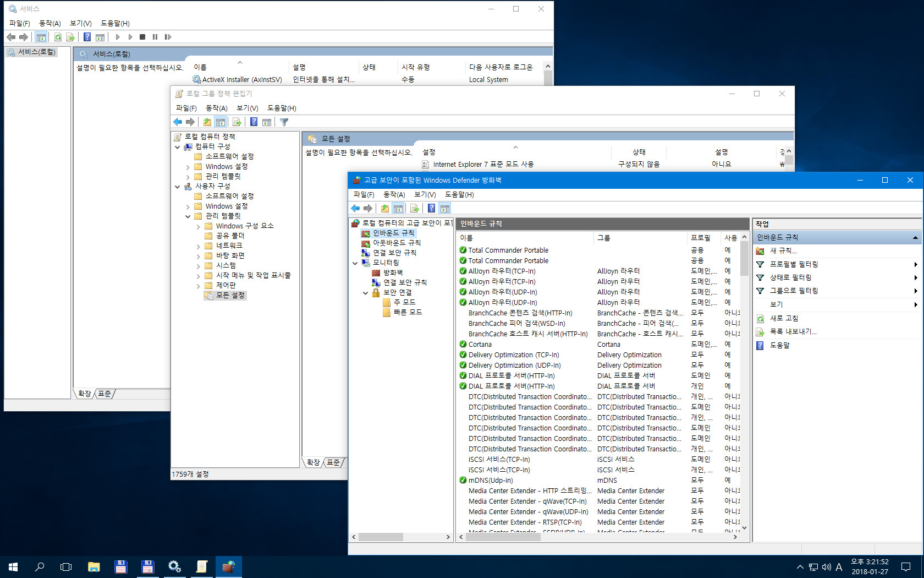Click restart service icon in Services toolbar
Image resolution: width=924 pixels, height=578 pixels.
pos(168,37)
